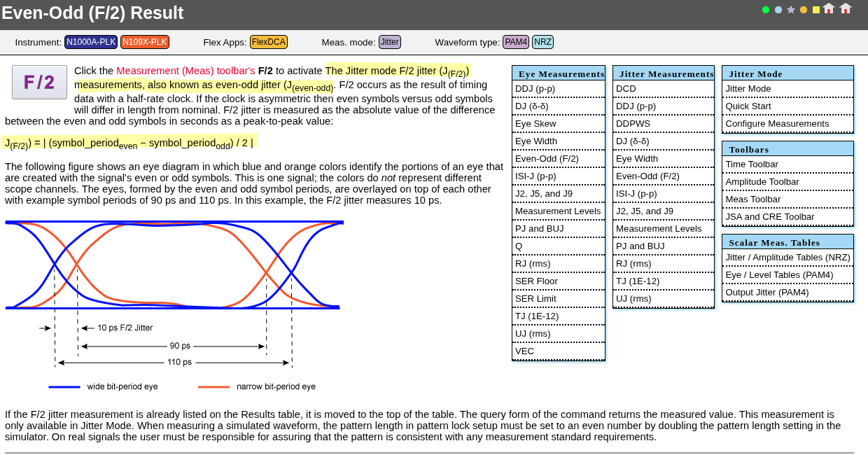Open DCD in Jitter Measurements list

click(664, 89)
